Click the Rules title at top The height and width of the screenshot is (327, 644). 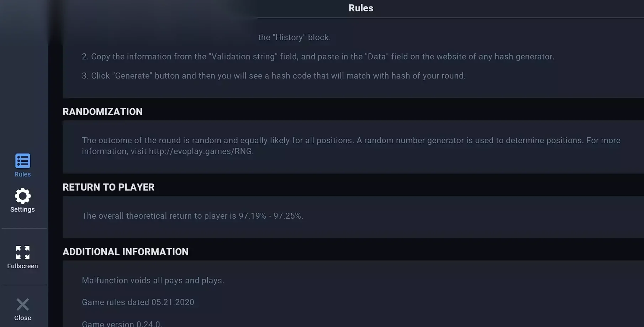361,8
